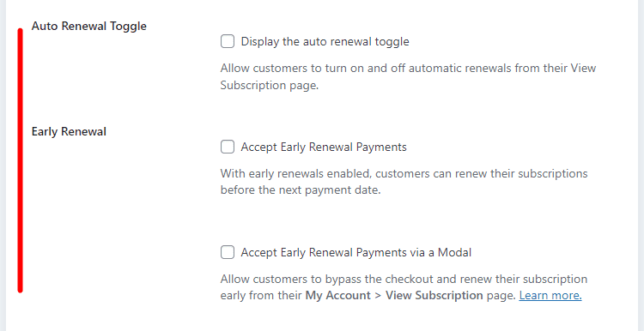Click the 'Display the auto renewal toggle' label

[x=325, y=41]
